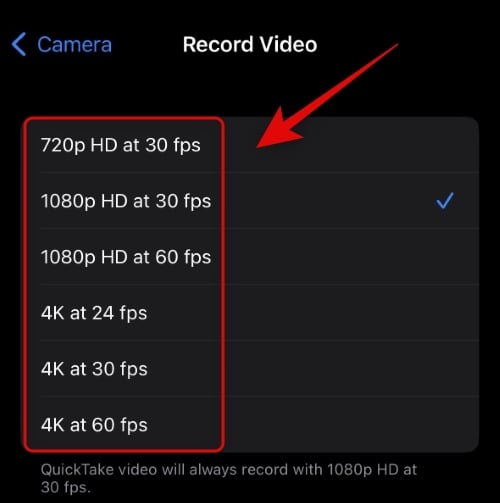Image resolution: width=500 pixels, height=503 pixels.
Task: Choose the lowest resolution 720p row
Action: (x=252, y=145)
